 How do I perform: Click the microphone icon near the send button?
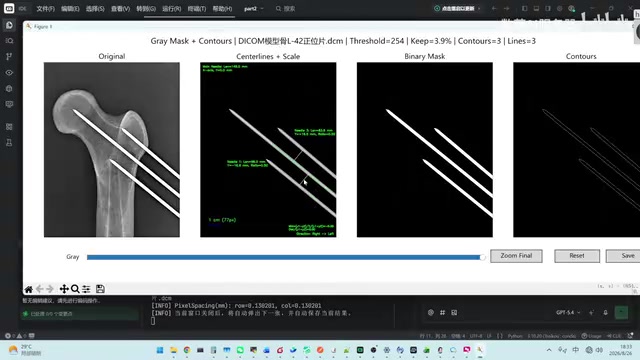pos(605,313)
